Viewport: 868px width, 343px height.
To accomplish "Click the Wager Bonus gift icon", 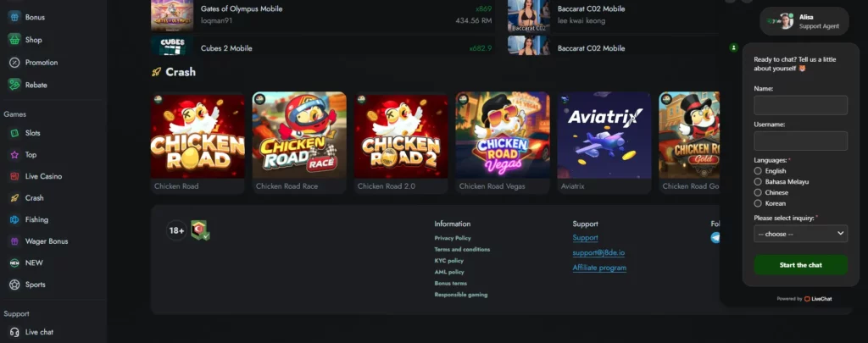I will click(14, 241).
